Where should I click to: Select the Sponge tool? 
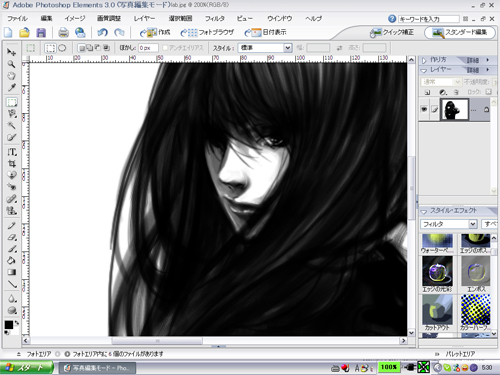12,310
